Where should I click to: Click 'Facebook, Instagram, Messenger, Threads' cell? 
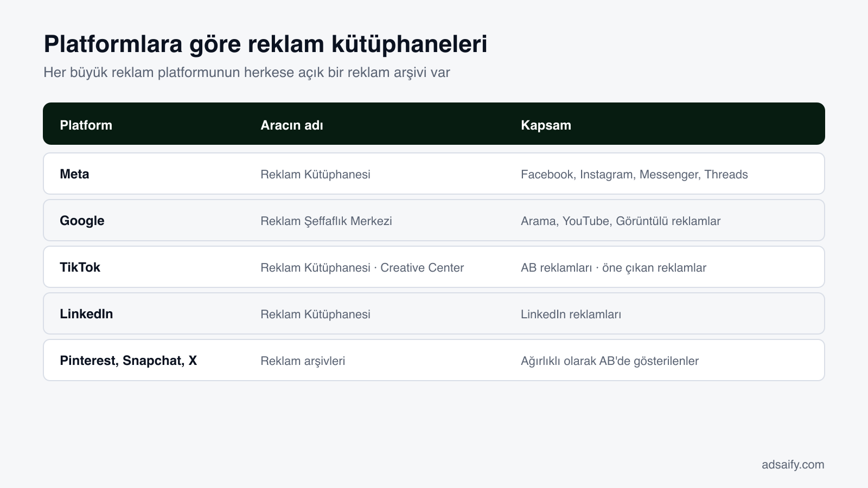pos(634,174)
